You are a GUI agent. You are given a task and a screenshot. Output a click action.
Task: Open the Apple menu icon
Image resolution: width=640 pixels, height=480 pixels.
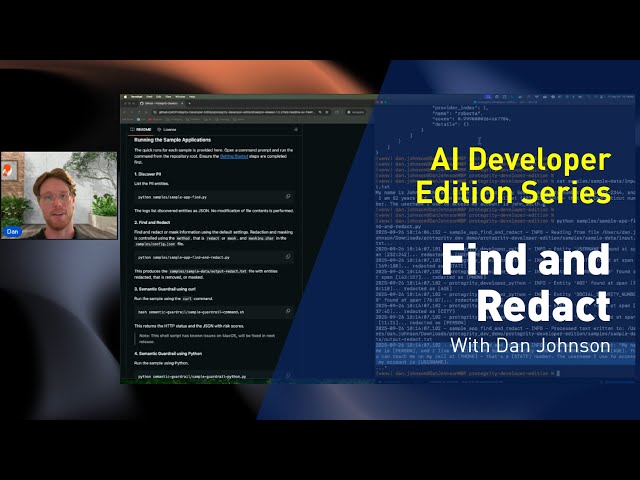(125, 97)
